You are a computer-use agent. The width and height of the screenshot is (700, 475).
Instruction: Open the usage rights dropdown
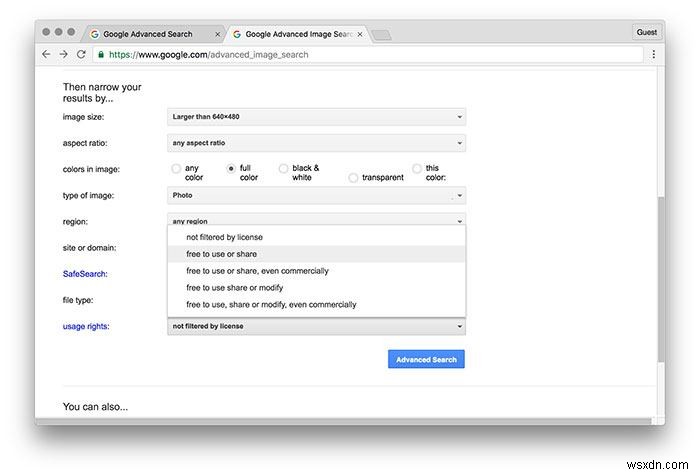click(x=317, y=326)
